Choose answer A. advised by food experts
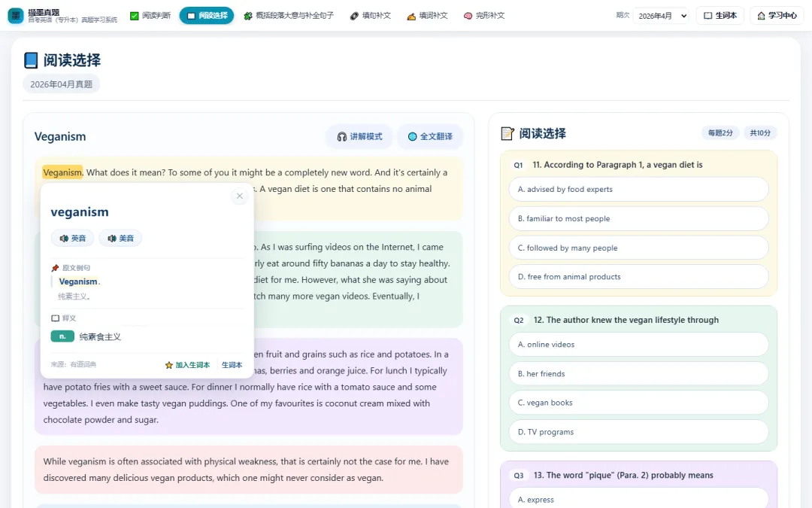Viewport: 812px width, 508px height. (x=638, y=189)
